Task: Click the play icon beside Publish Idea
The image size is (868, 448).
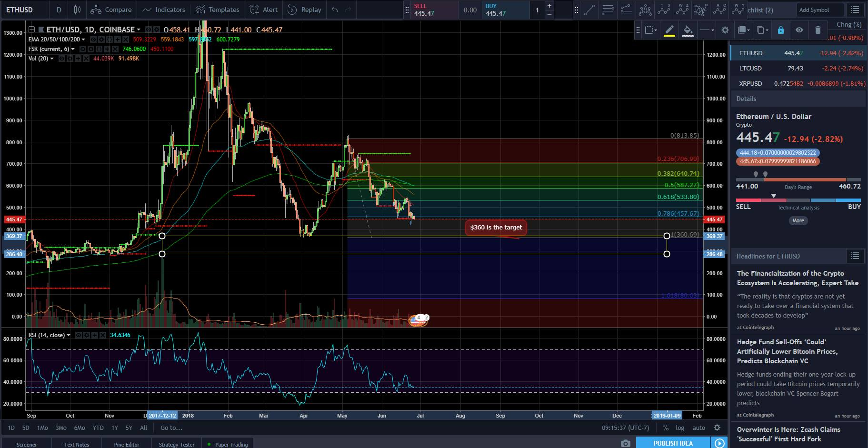Action: tap(719, 443)
